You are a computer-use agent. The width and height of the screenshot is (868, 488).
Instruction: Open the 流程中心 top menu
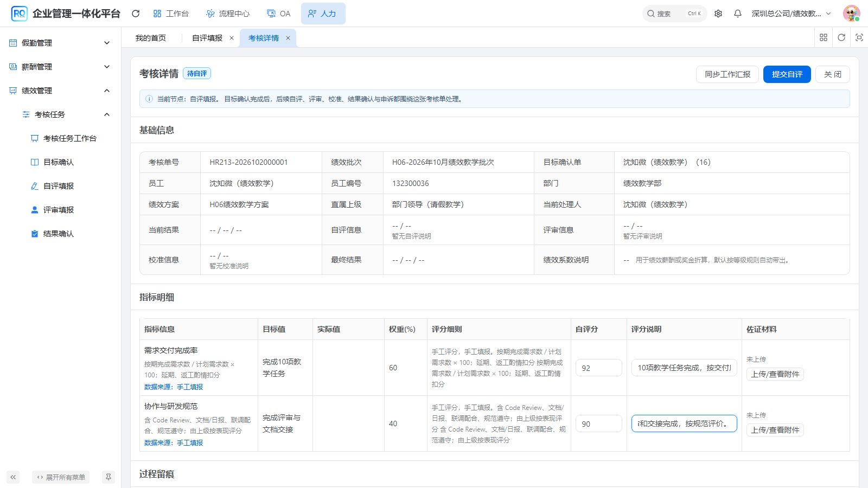228,14
